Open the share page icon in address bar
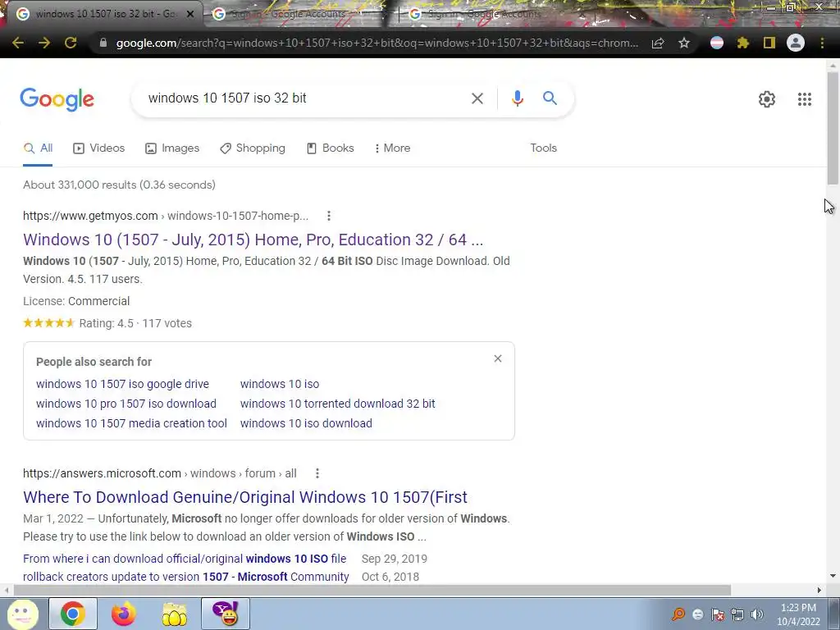Viewport: 840px width, 630px height. tap(658, 43)
